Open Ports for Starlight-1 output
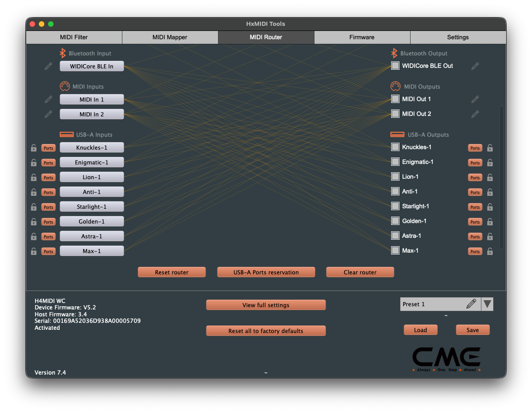This screenshot has height=412, width=532. (475, 207)
